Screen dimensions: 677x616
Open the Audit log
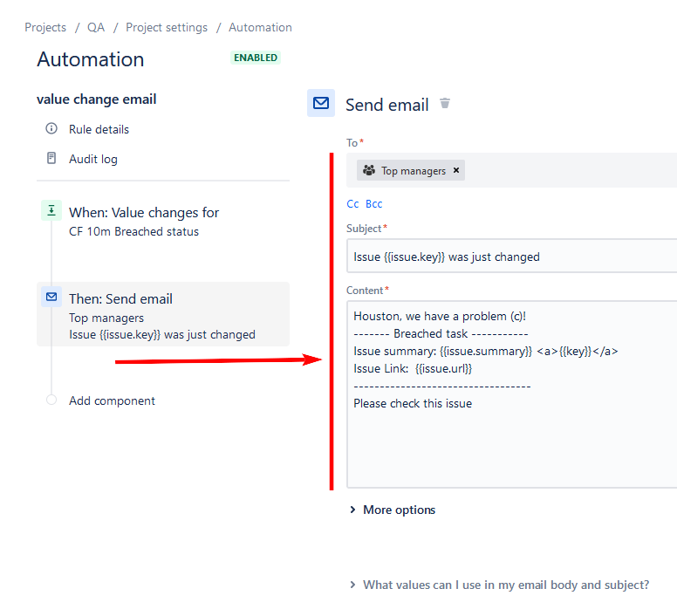click(93, 159)
